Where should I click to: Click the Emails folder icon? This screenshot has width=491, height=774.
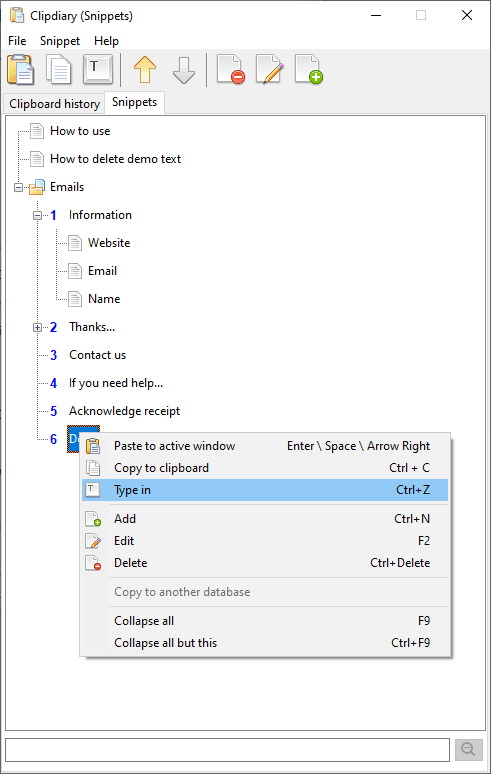pyautogui.click(x=37, y=187)
